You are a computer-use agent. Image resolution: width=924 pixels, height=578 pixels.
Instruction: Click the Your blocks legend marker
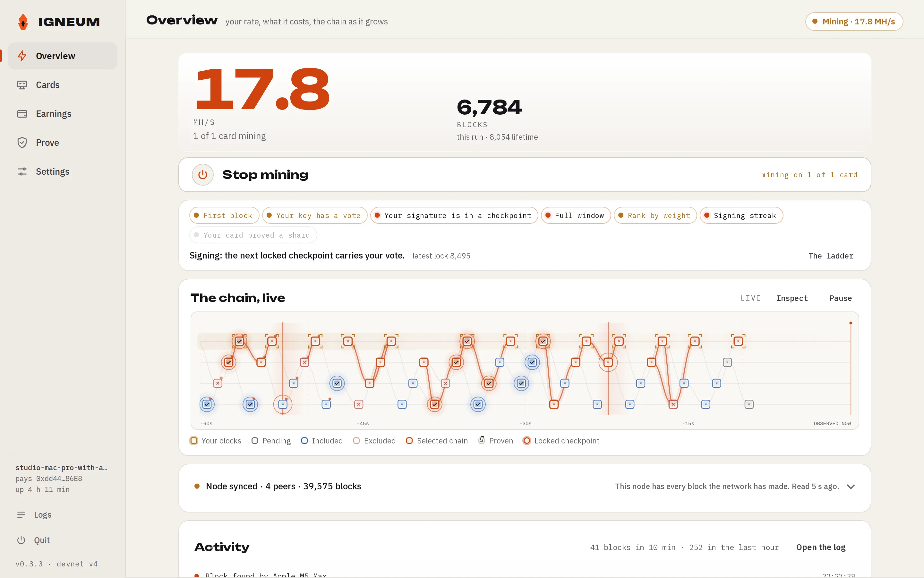[194, 441]
